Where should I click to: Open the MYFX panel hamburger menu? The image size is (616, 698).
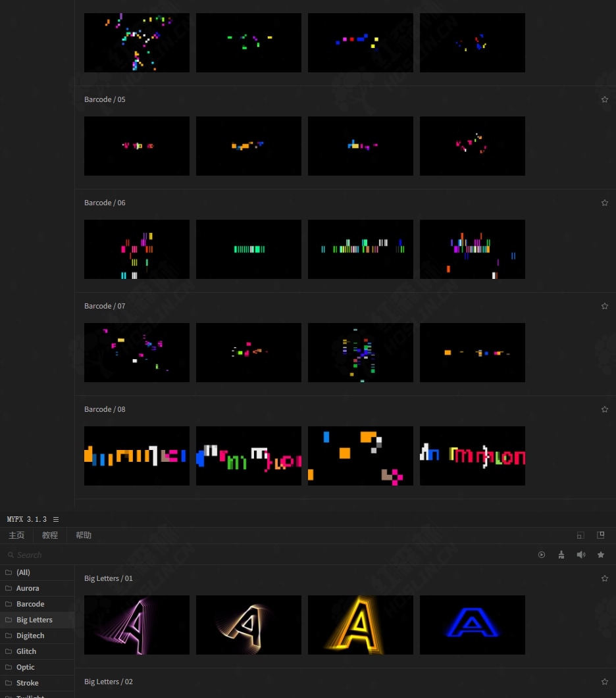click(56, 519)
